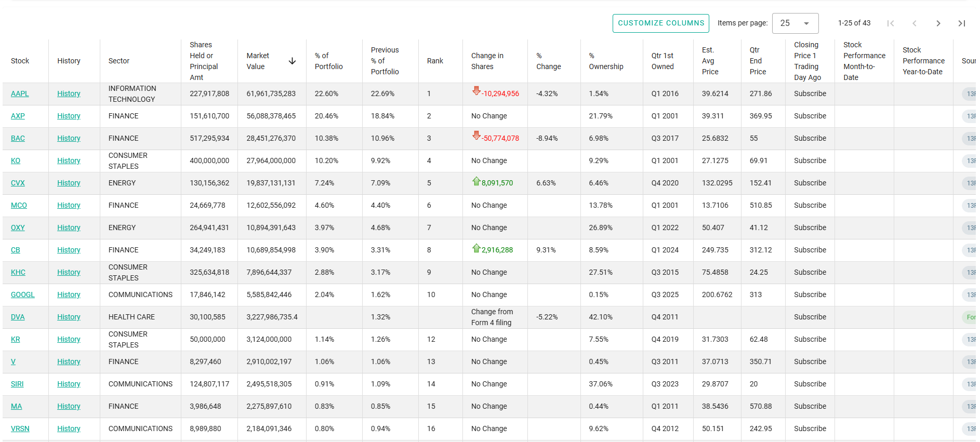Click the previous page pagination arrow

pyautogui.click(x=915, y=23)
